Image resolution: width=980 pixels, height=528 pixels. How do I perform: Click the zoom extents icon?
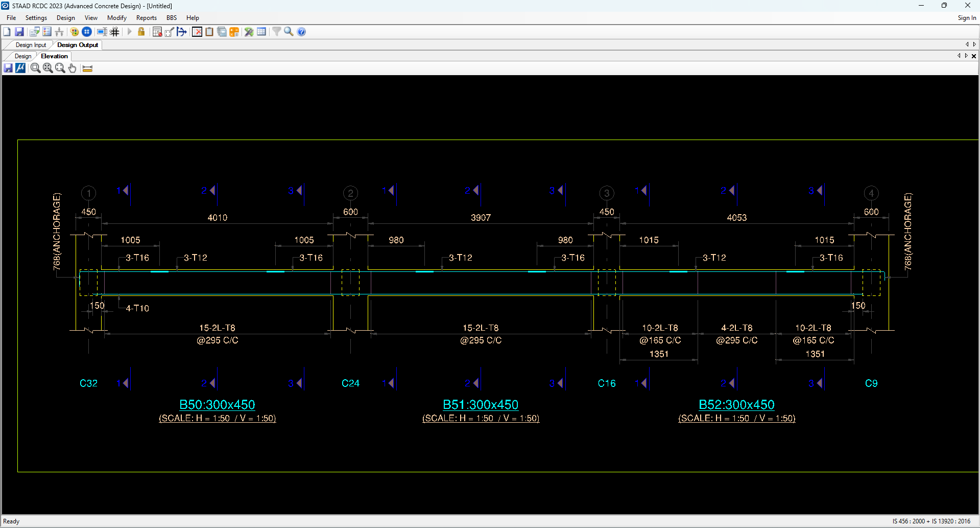(47, 68)
